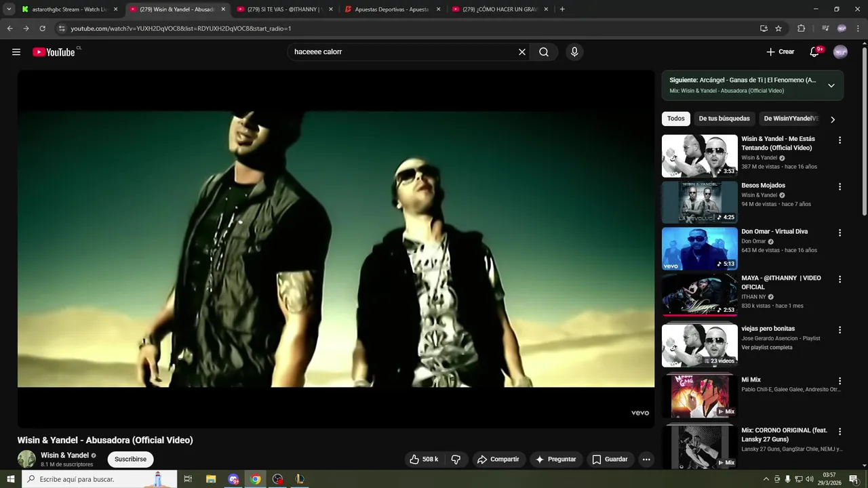Screen dimensions: 868x488
Task: Switch to astarothgbc Stream tab
Action: (70, 9)
